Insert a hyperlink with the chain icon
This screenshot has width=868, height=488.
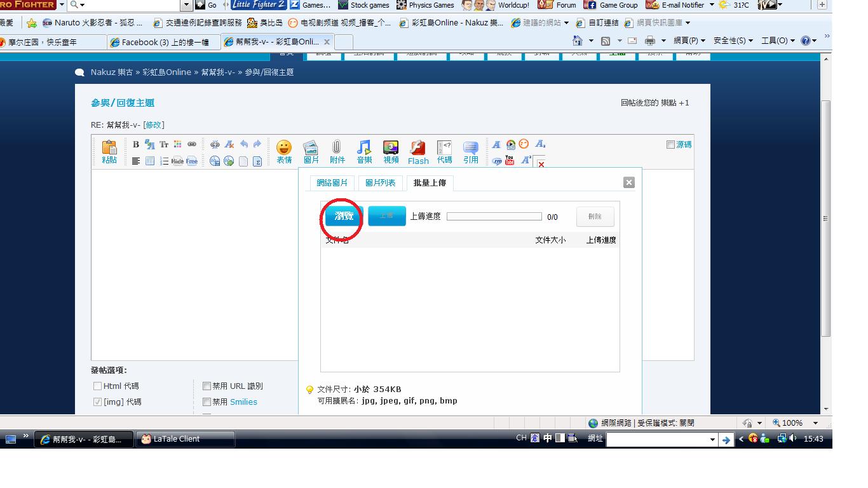pyautogui.click(x=192, y=144)
